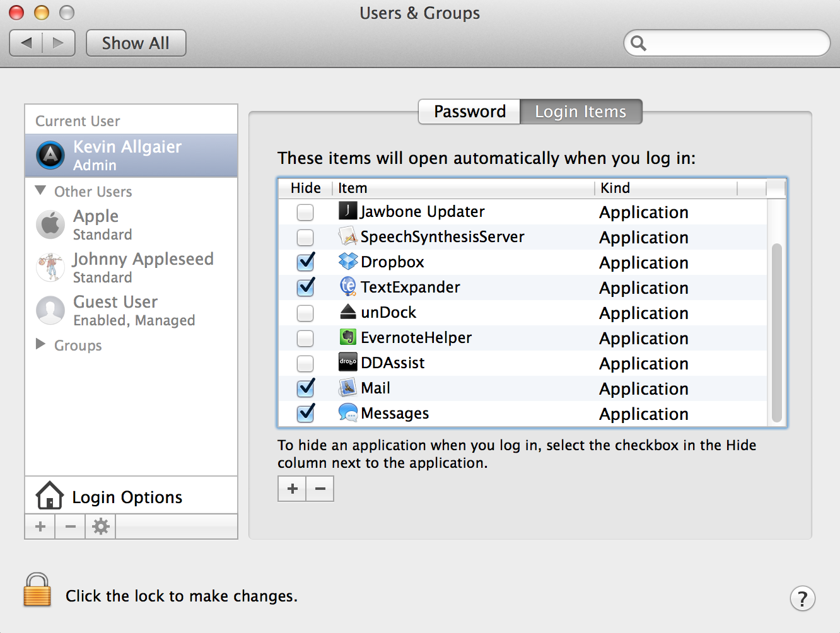This screenshot has width=840, height=633.
Task: Click the Mail stamp icon
Action: click(347, 387)
